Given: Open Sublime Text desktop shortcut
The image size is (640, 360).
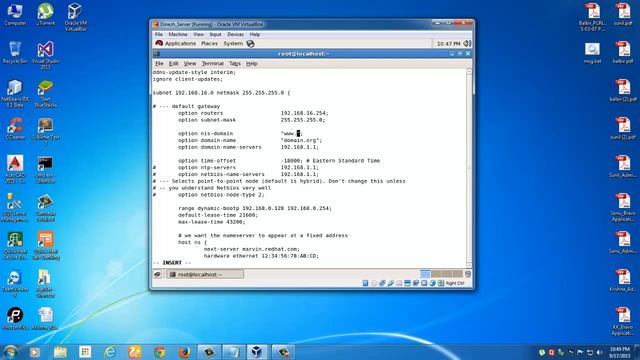Looking at the screenshot, I should pyautogui.click(x=45, y=131).
